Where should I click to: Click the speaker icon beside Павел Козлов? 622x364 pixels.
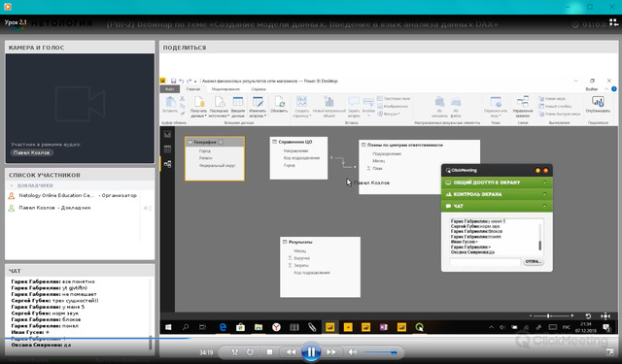(147, 208)
